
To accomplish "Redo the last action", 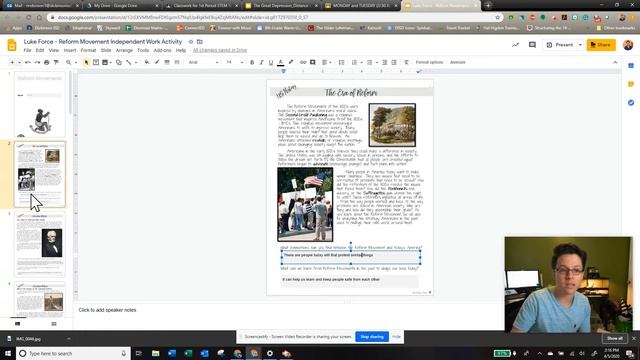I will coord(37,62).
